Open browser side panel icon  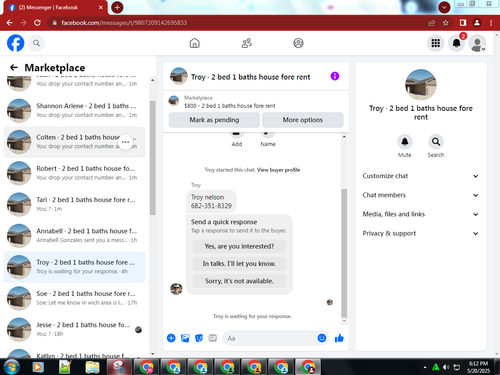point(463,23)
